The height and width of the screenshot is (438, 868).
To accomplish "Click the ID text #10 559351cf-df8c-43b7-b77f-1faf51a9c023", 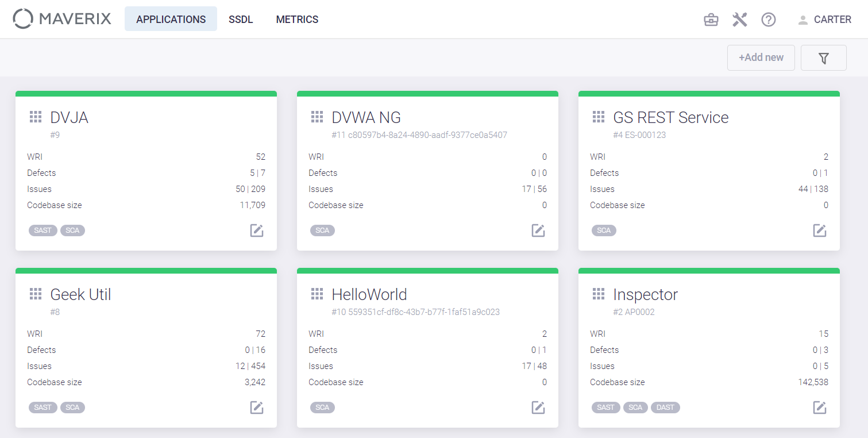I will [415, 312].
